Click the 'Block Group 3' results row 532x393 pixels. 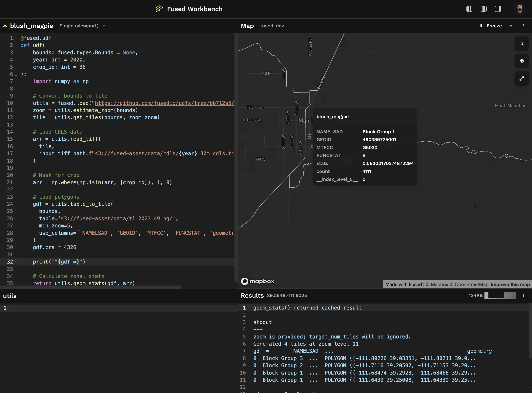point(364,358)
